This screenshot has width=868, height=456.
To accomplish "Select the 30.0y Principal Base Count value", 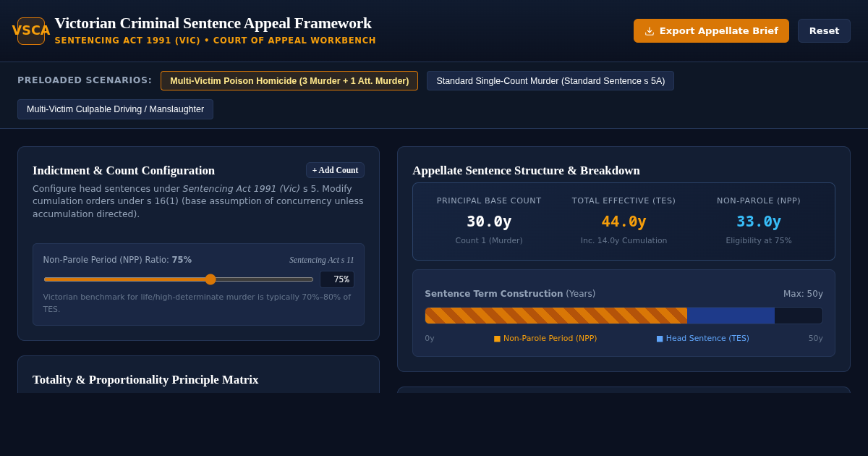I will click(x=489, y=221).
